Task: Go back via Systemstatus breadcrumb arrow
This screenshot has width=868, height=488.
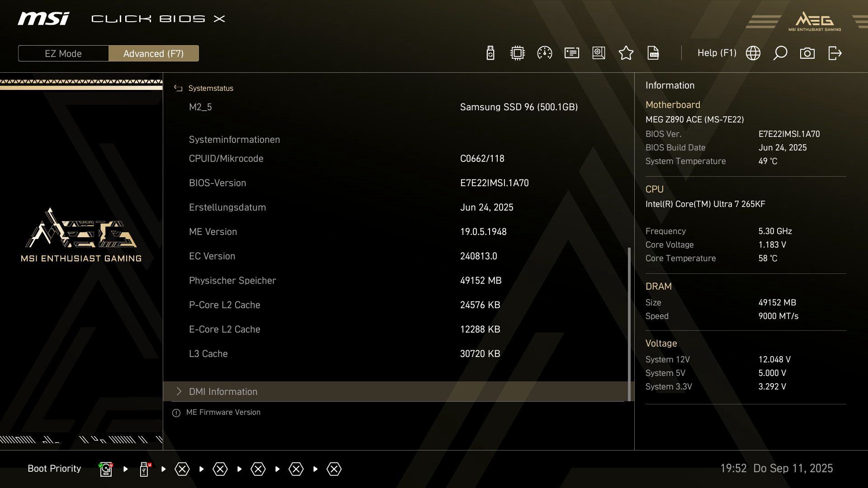Action: click(x=178, y=89)
